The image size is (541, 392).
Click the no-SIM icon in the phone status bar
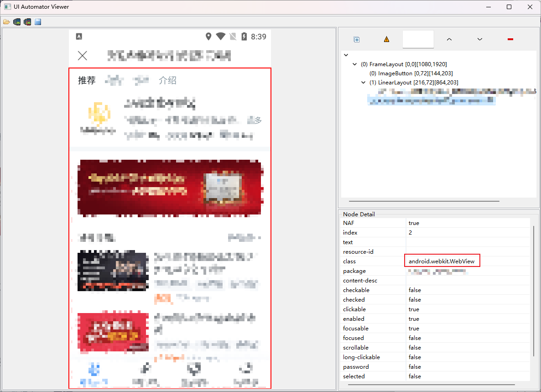tap(233, 37)
